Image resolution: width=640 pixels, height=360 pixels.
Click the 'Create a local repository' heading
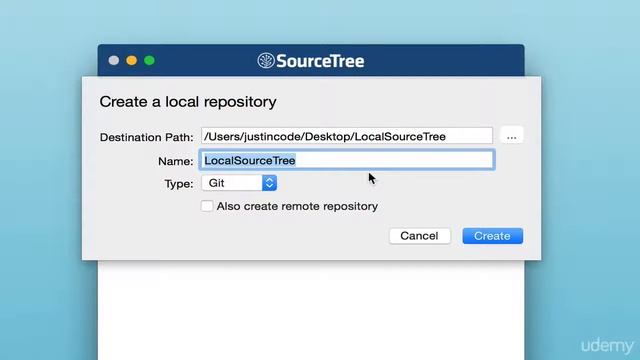coord(188,102)
